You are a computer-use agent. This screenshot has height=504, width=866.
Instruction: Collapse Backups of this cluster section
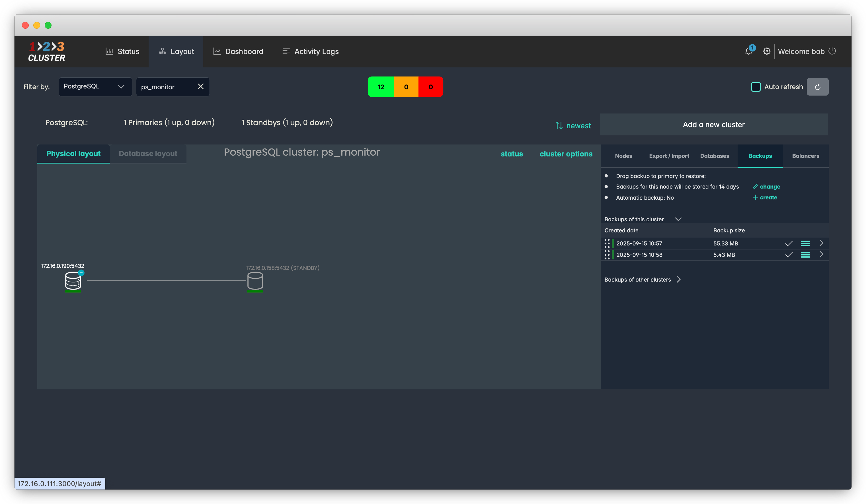click(678, 219)
